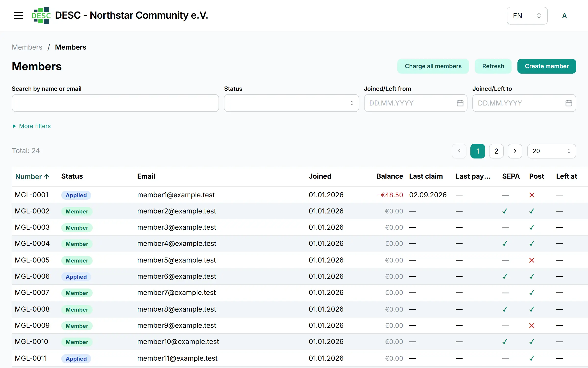Image resolution: width=588 pixels, height=368 pixels.
Task: Open page size dropdown showing 20
Action: tap(551, 151)
